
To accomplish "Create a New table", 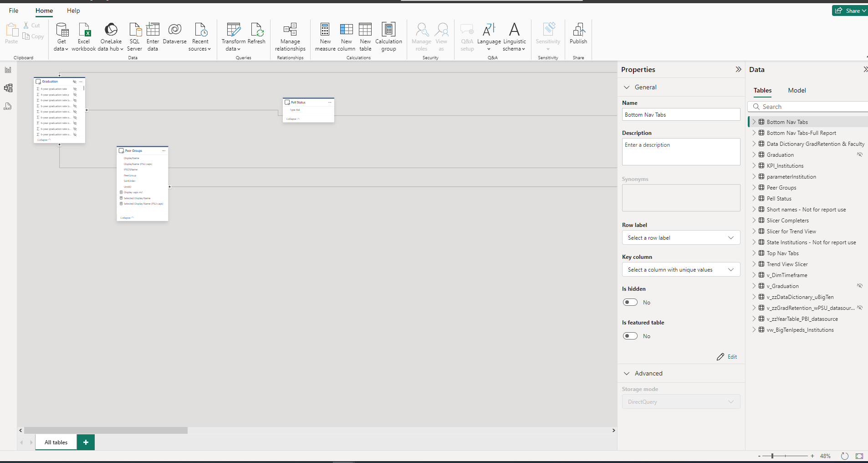I will click(x=365, y=36).
